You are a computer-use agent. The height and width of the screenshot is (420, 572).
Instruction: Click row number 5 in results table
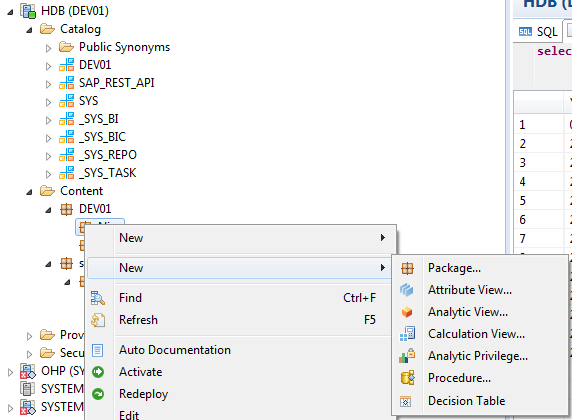[523, 200]
